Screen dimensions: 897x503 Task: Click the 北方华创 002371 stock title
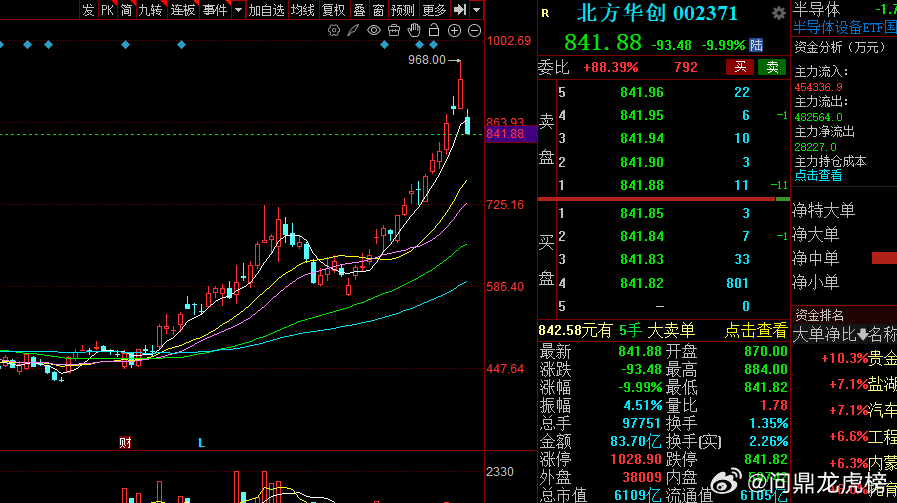point(657,13)
